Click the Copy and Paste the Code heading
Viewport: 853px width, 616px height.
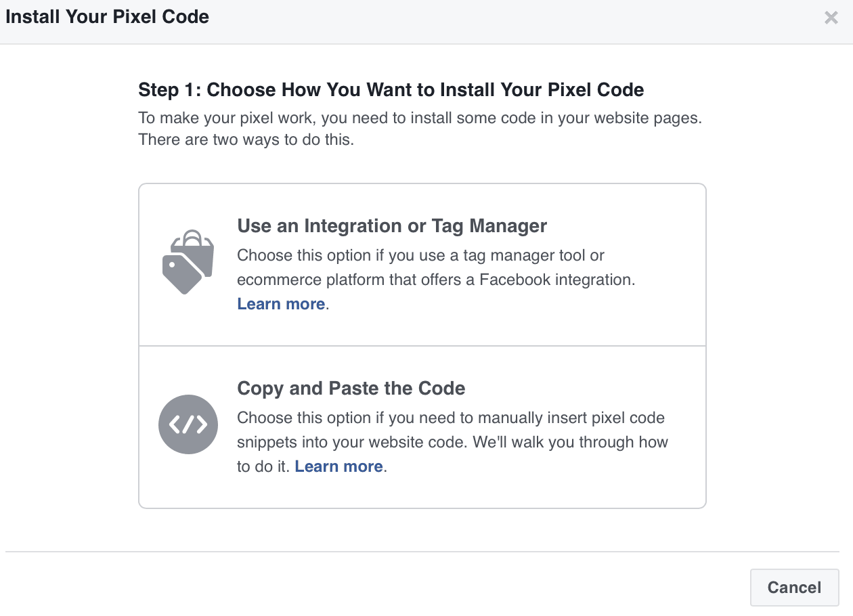(x=351, y=388)
